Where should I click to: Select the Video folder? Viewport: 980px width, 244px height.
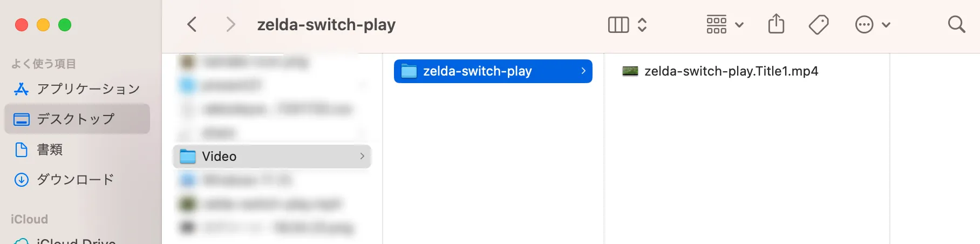[219, 157]
